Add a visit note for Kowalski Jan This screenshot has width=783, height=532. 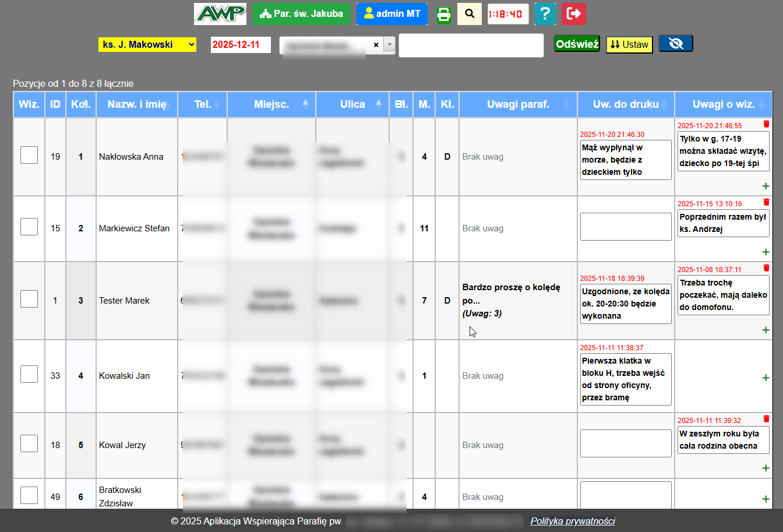766,378
